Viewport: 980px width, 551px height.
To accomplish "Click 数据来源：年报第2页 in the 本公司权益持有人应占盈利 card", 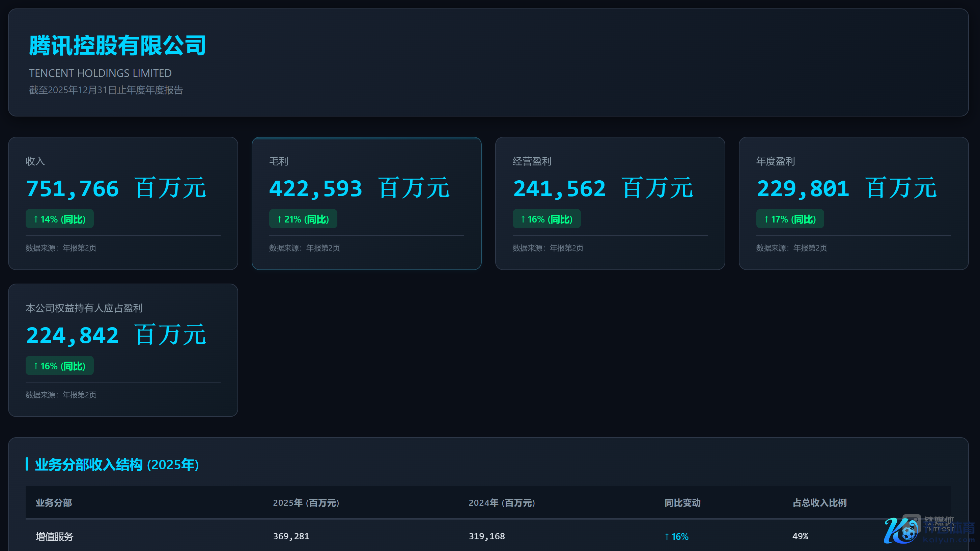I will (x=61, y=395).
